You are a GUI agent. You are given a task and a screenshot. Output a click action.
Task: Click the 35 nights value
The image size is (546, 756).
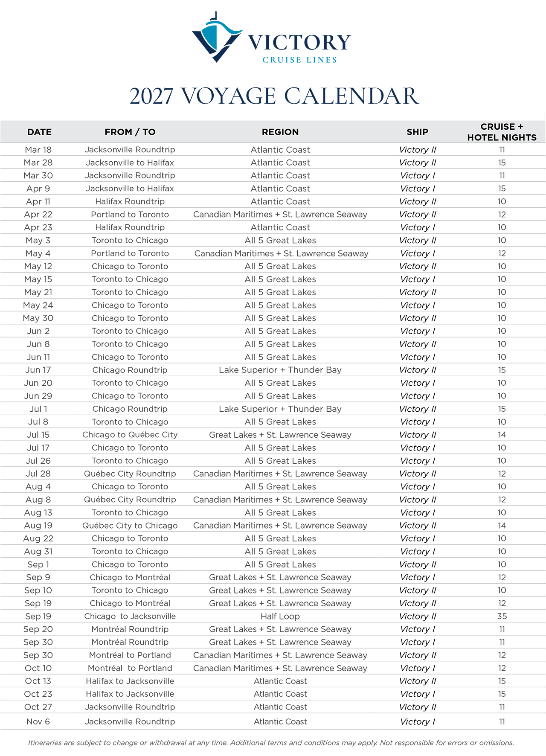(x=502, y=616)
